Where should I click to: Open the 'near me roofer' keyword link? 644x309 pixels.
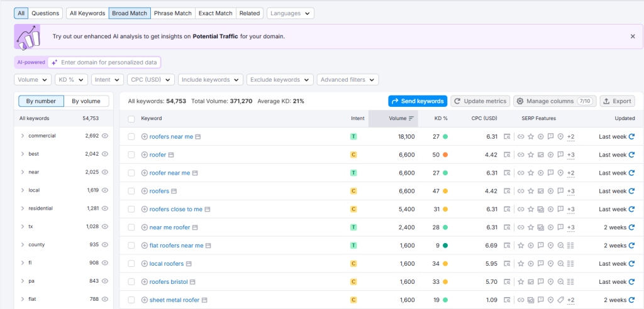(x=170, y=227)
